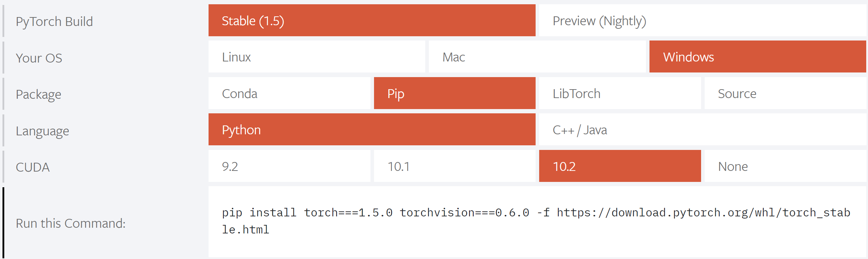Confirm Windows as the selected OS
Screen dimensions: 868x259
(758, 57)
